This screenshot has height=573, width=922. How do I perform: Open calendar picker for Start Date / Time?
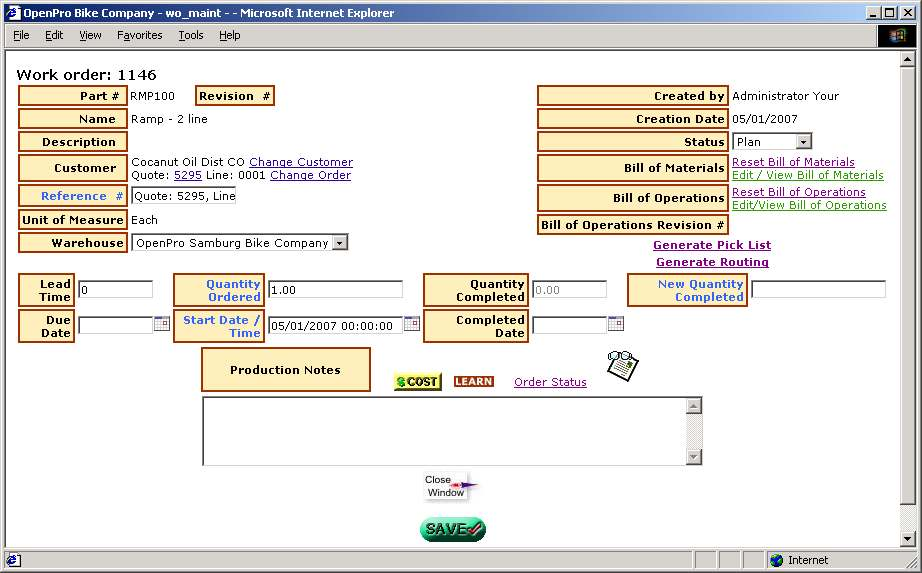411,324
